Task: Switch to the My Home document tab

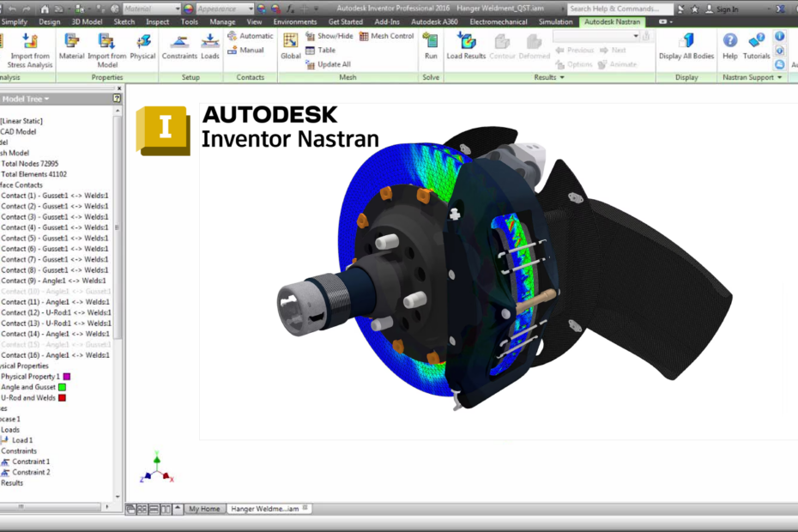Action: pos(204,509)
